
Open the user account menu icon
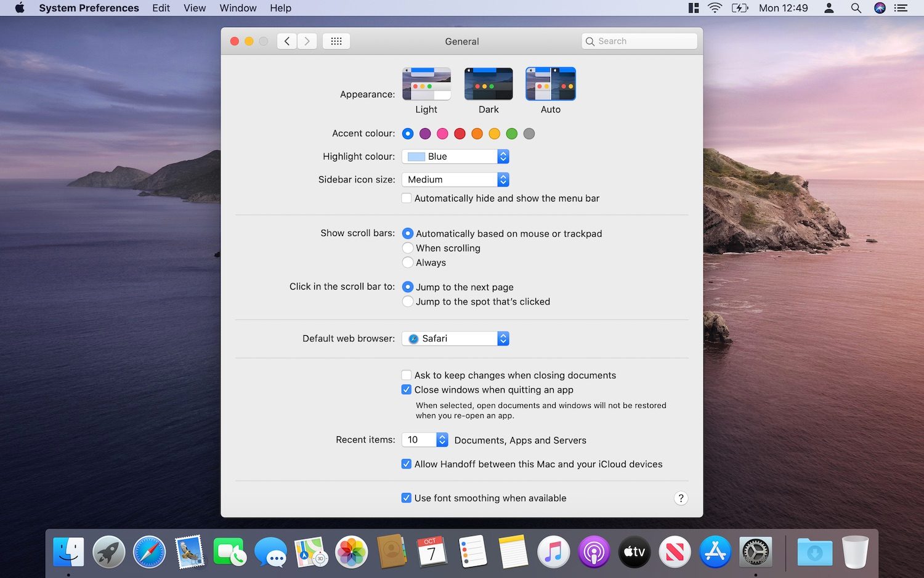pos(829,8)
